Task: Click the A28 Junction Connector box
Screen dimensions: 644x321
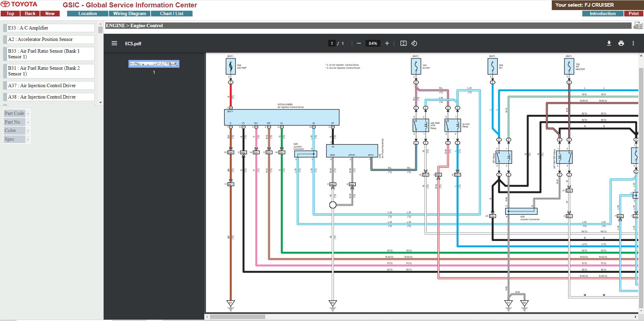Action: (305, 154)
